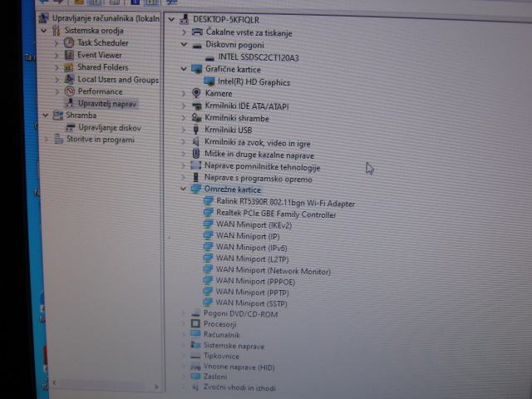Select Zvočni vhodi in izhodi category
The image size is (532, 399).
click(239, 388)
